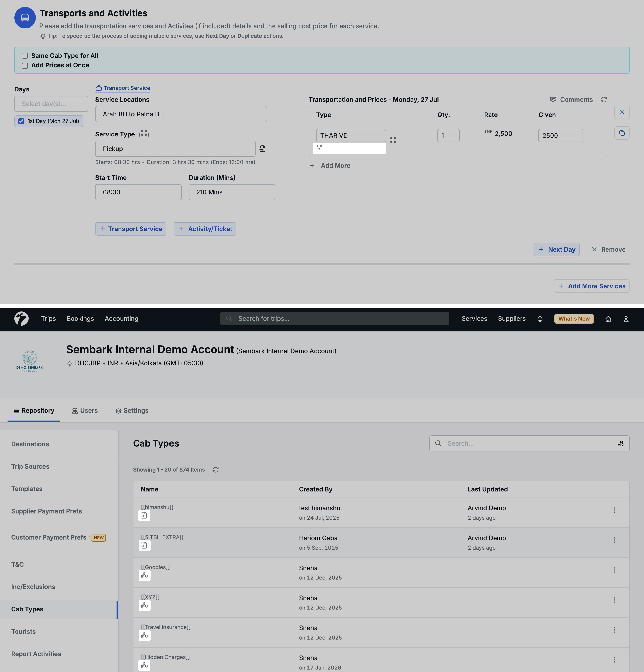Image resolution: width=644 pixels, height=672 pixels.
Task: Click the expand icon beside THAR VD
Action: pyautogui.click(x=393, y=140)
